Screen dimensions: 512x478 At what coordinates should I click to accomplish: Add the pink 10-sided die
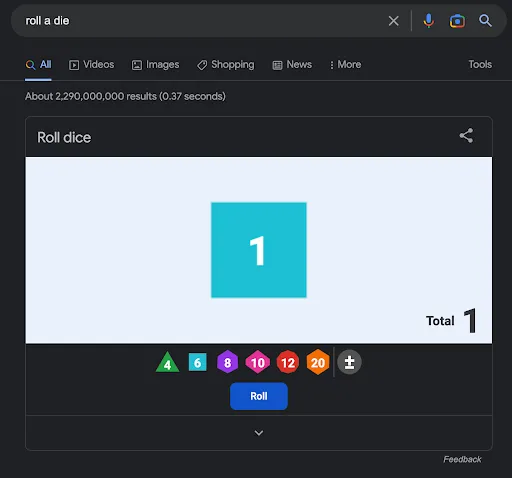tap(258, 362)
